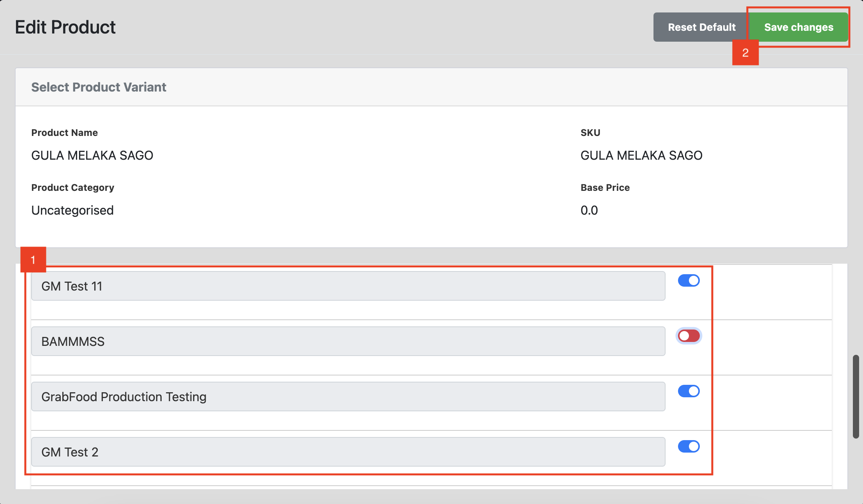Disable the GM Test 11 toggle
Image resolution: width=863 pixels, height=504 pixels.
point(689,280)
